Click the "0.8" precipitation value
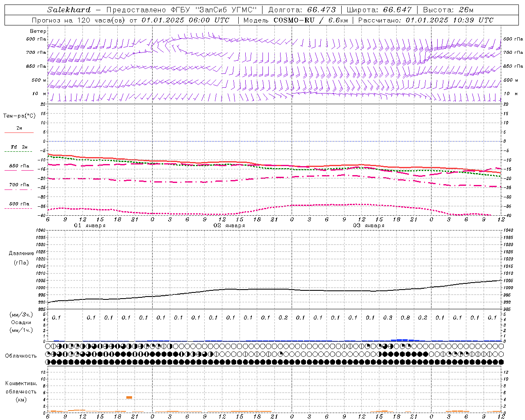This screenshot has height=420, width=525. pyautogui.click(x=405, y=318)
